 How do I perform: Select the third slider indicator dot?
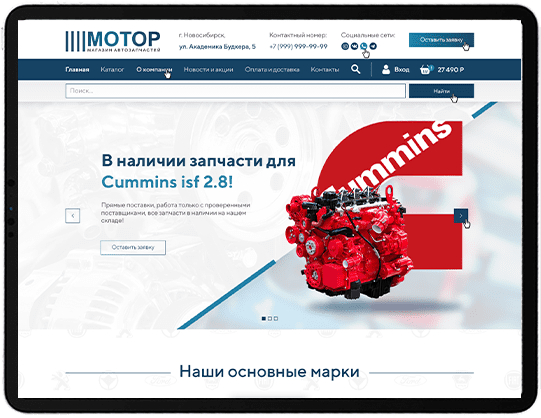coord(276,318)
